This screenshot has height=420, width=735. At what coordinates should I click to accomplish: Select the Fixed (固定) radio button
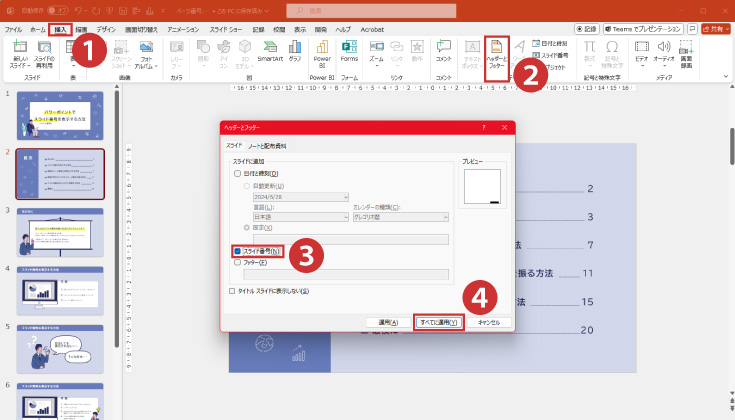(247, 227)
